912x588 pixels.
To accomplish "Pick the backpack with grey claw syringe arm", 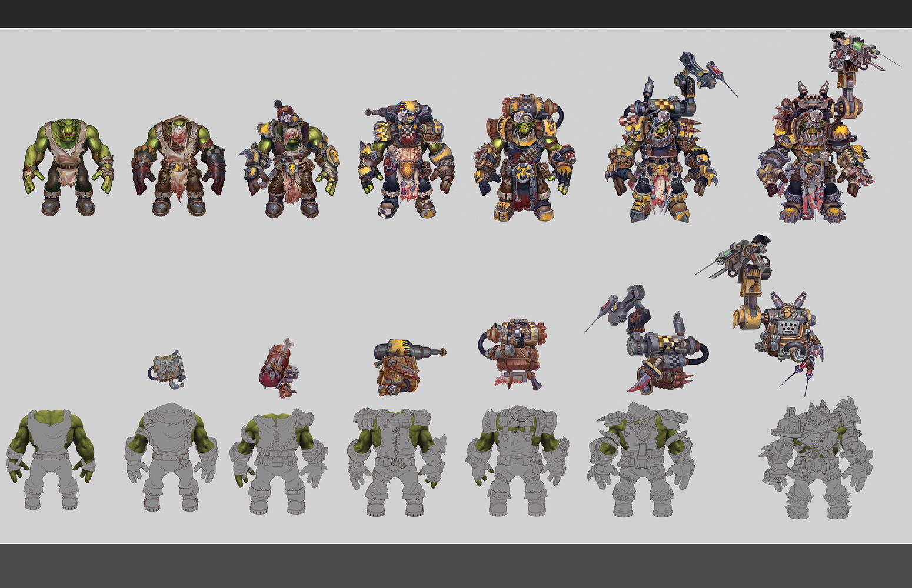I will click(x=646, y=339).
